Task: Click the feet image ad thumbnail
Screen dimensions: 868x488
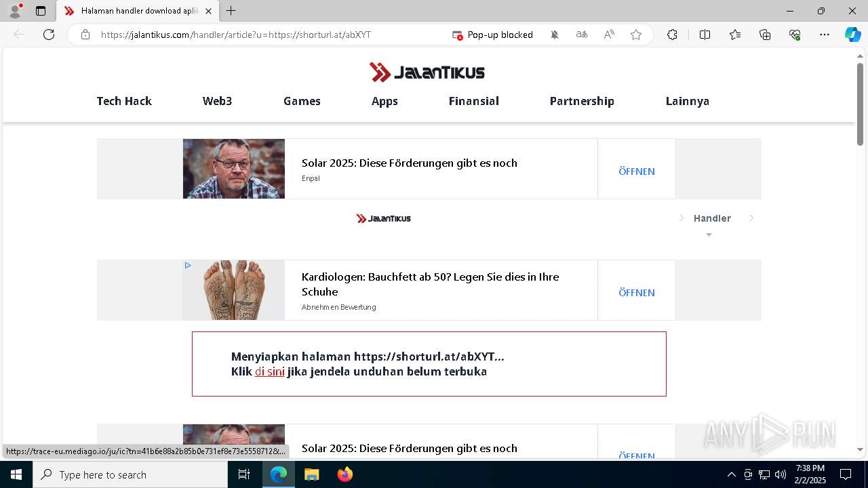Action: (234, 290)
